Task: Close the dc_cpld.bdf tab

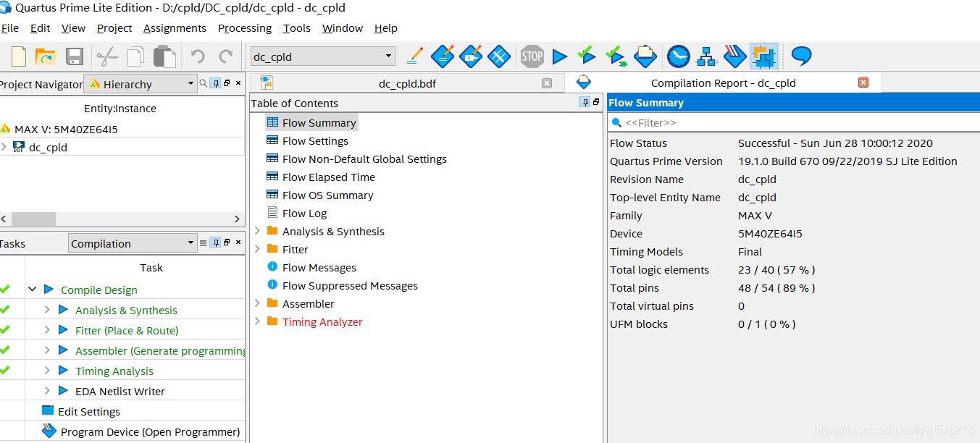Action: coord(547,83)
